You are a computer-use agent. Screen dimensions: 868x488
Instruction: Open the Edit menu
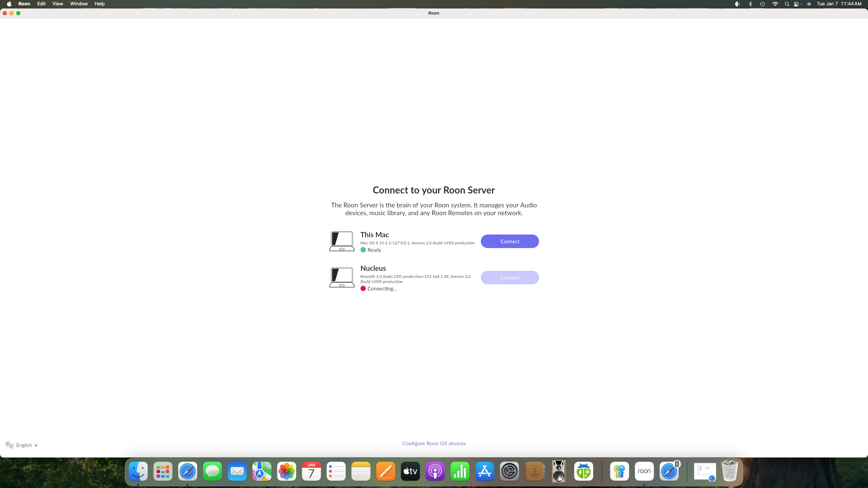(41, 4)
